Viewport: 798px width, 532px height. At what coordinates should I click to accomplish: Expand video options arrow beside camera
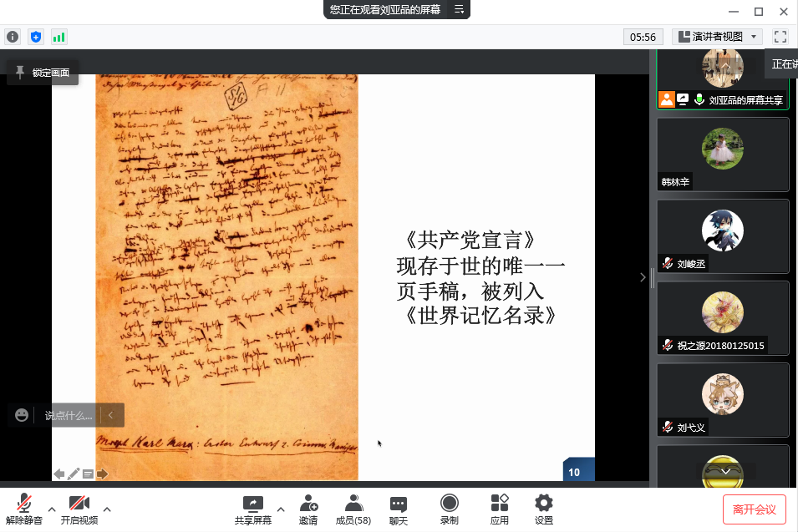point(107,509)
